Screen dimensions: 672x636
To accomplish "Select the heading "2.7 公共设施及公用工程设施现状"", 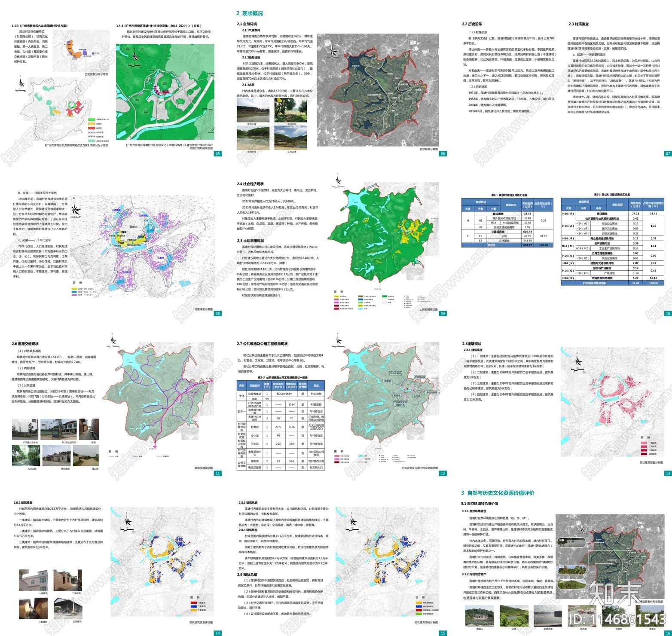I will tap(262, 344).
